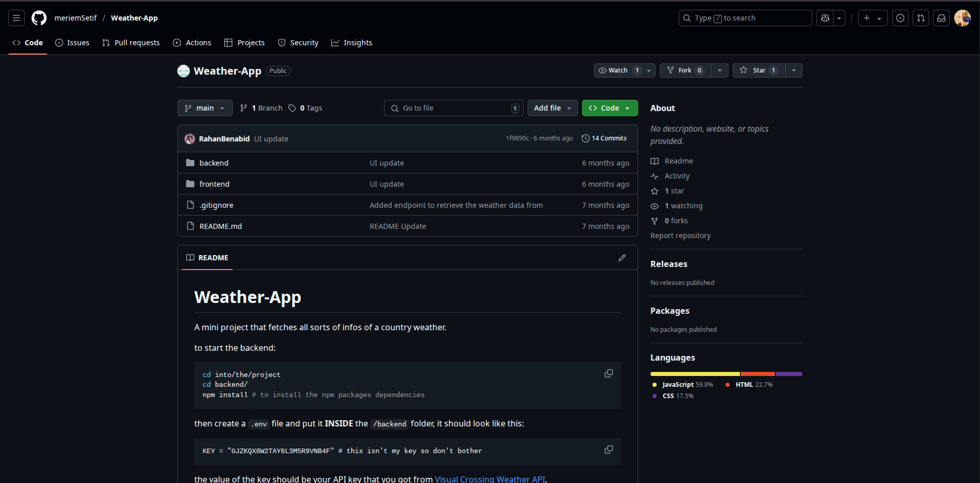This screenshot has width=980, height=483.
Task: Edit README with the pencil icon
Action: [622, 258]
